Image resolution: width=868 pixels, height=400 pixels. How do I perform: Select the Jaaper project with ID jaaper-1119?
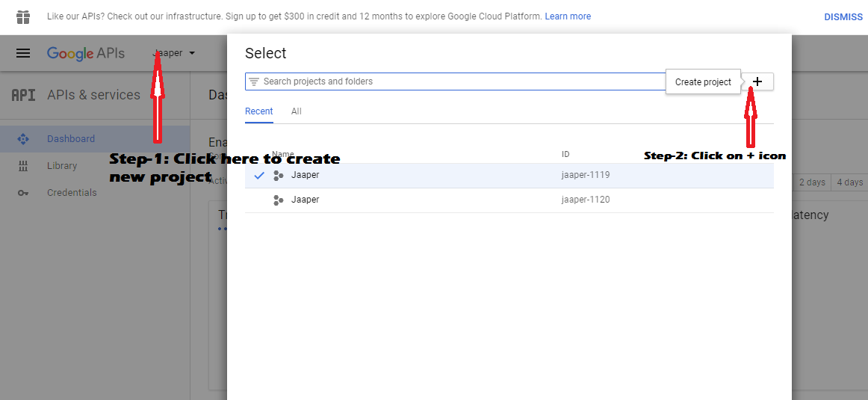tap(509, 176)
